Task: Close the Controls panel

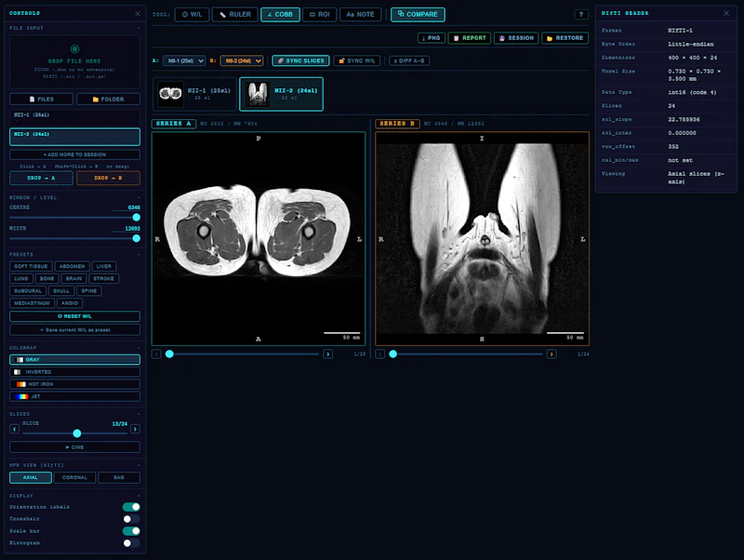Action: (138, 14)
